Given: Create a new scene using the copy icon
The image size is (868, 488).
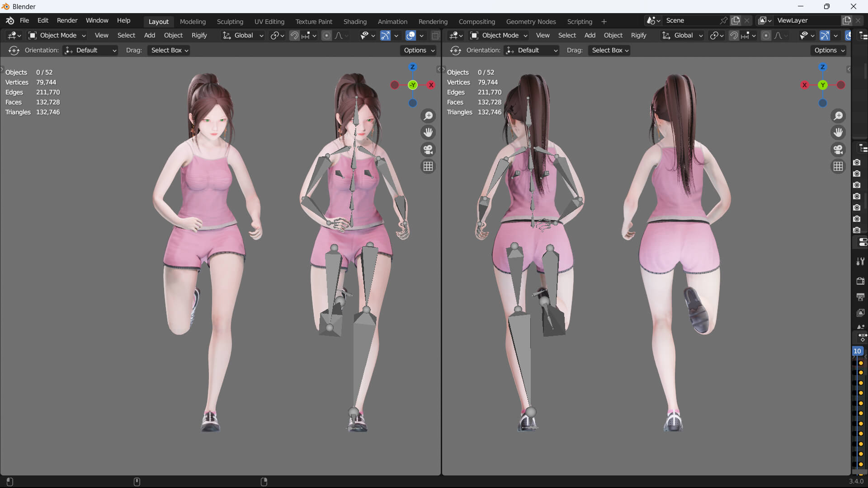Looking at the screenshot, I should tap(736, 20).
